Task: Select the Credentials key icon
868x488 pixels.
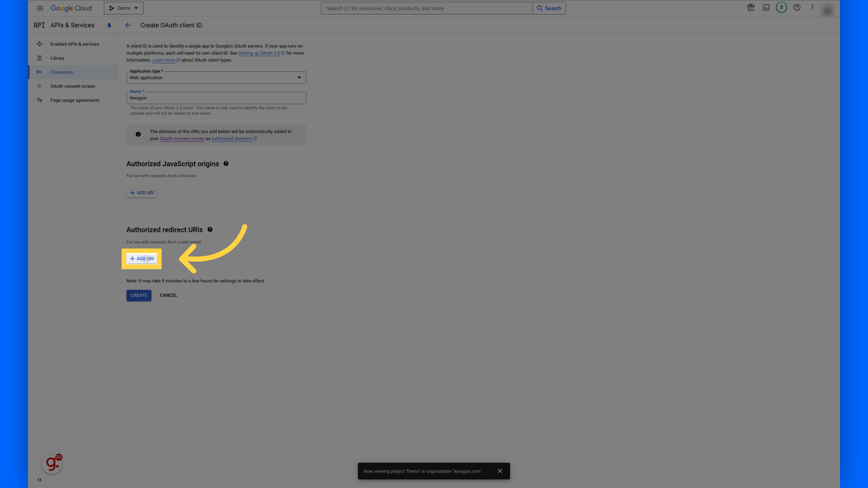Action: [x=39, y=72]
